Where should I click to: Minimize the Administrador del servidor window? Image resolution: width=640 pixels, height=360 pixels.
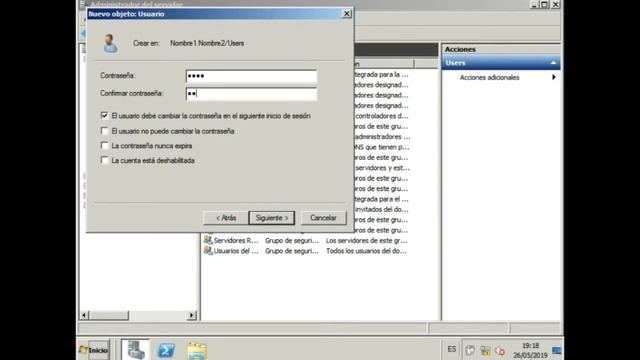[534, 4]
